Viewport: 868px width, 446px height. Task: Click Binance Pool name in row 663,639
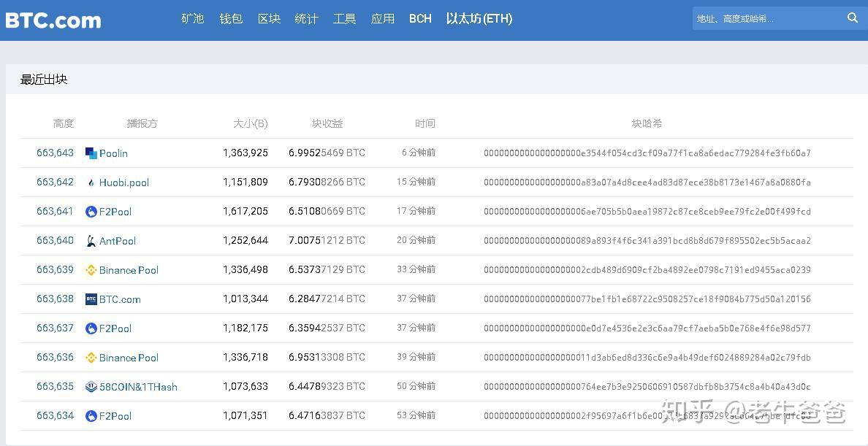[129, 270]
